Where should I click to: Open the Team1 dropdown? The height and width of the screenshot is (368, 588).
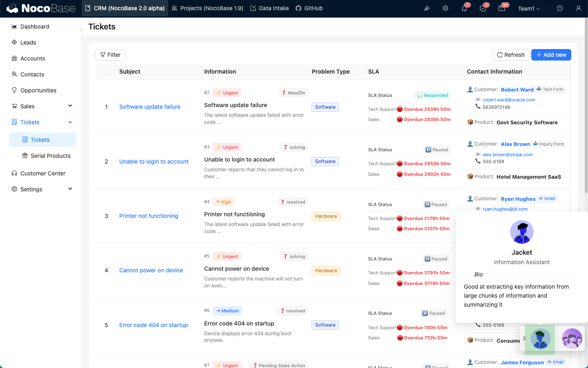pyautogui.click(x=529, y=9)
